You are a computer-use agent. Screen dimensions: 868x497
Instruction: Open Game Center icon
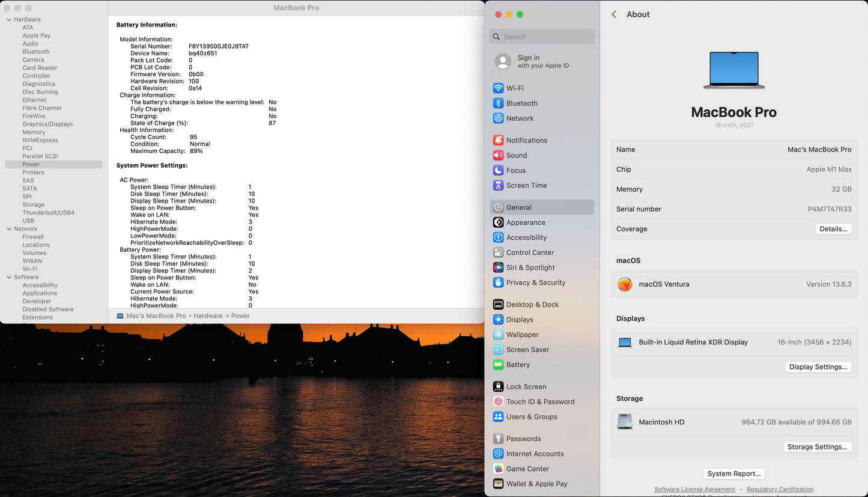pos(498,469)
